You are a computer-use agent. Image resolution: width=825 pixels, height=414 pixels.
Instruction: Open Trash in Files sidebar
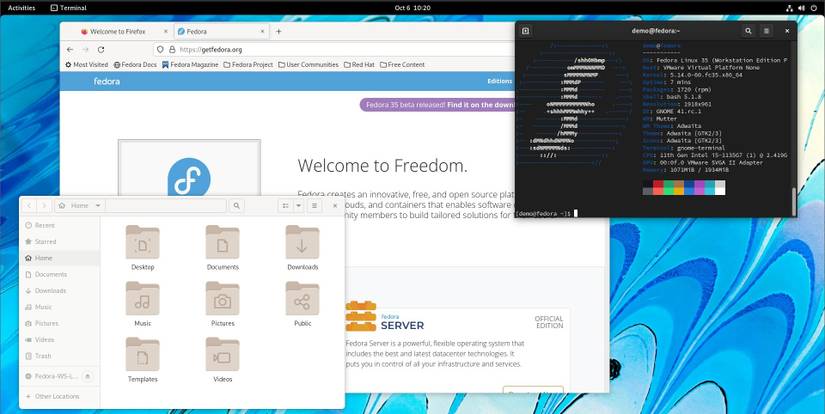point(59,356)
